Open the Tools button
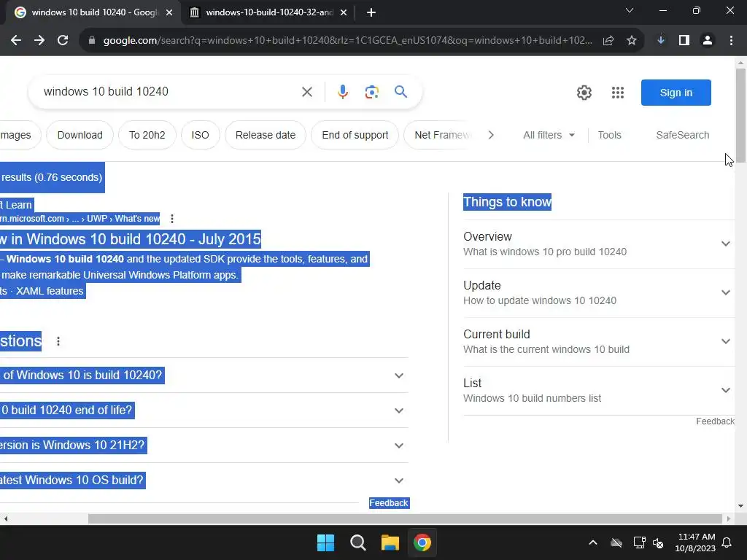Screen dimensions: 747x560 (x=609, y=135)
